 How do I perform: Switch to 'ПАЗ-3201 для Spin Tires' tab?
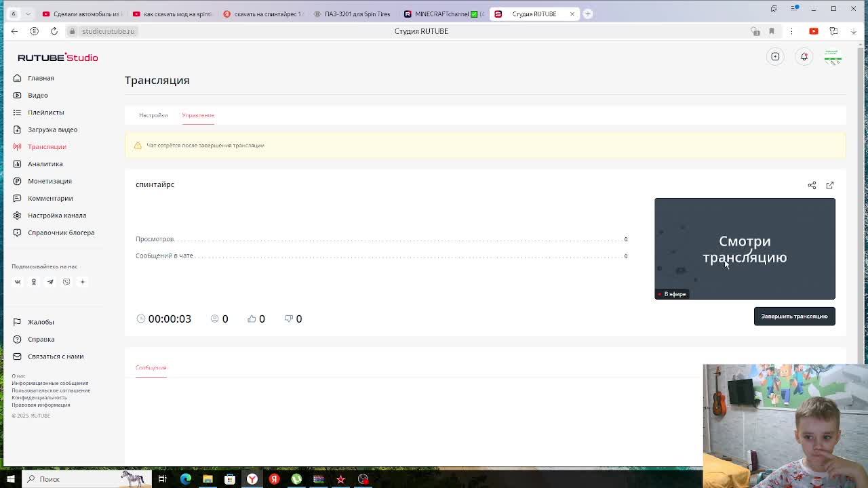tap(353, 14)
